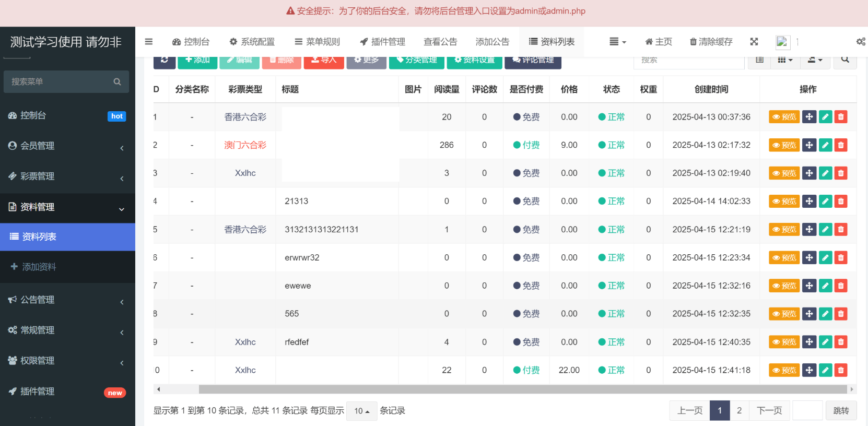Delete the row titled 565
Viewport: 868px width, 426px height.
[841, 314]
